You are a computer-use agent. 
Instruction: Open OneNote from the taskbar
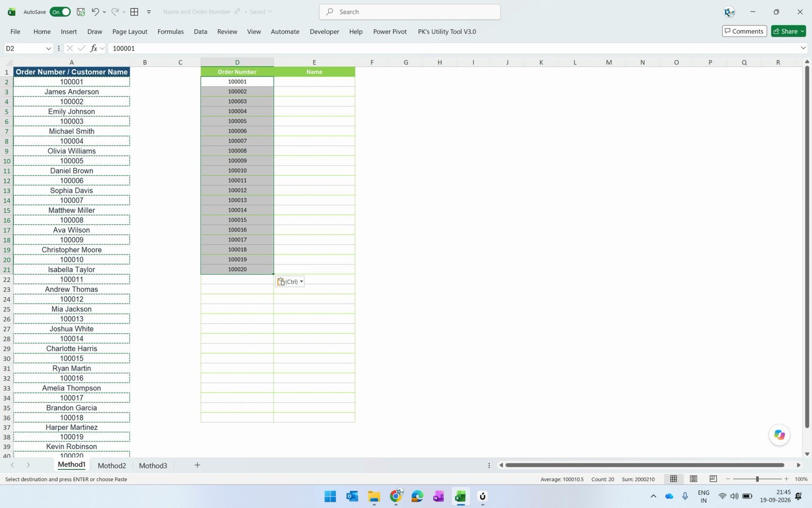point(438,496)
